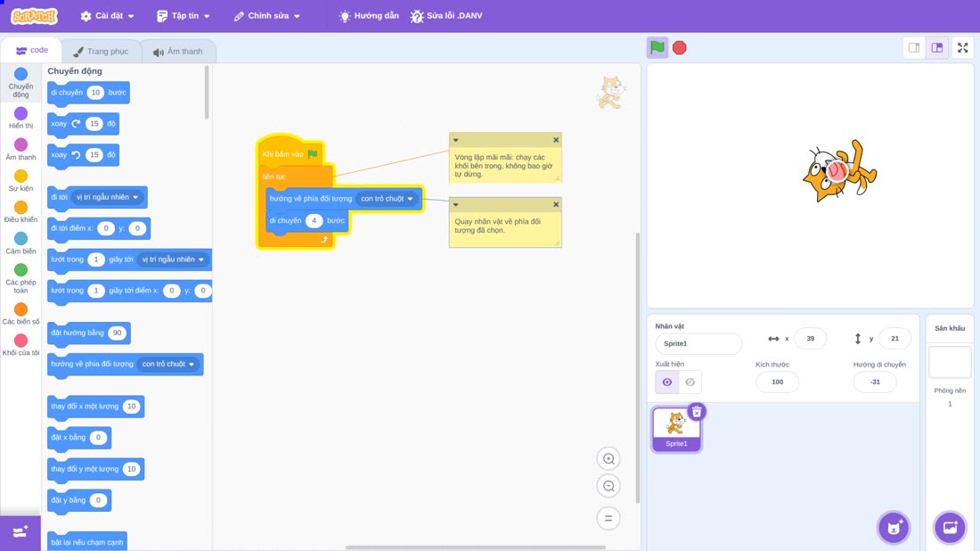Reset workspace zoom to default
This screenshot has height=551, width=980.
point(608,519)
